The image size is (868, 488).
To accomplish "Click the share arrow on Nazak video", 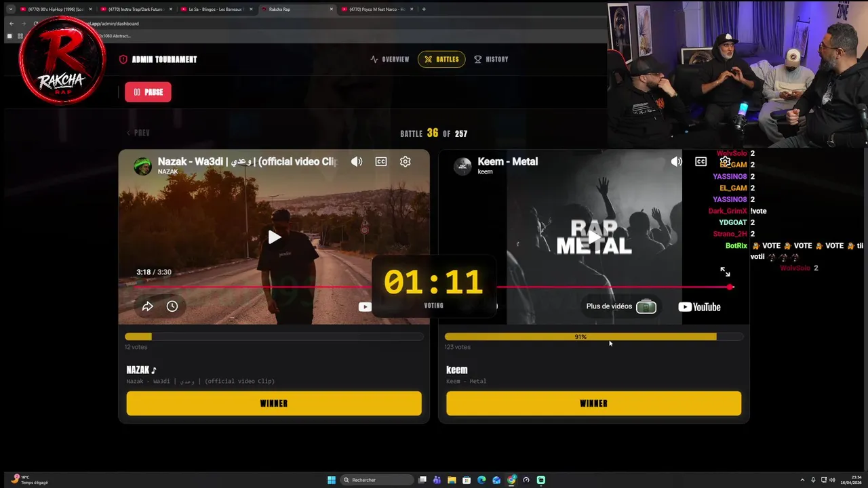I will click(x=147, y=306).
